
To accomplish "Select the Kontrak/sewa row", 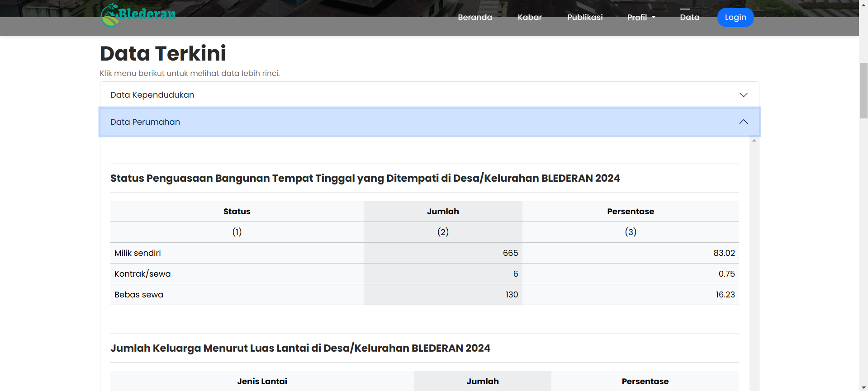I will (x=142, y=274).
